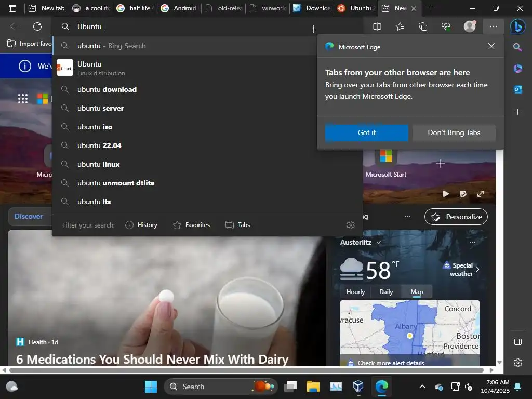Open the Split screen icon
This screenshot has height=399, width=532.
377,26
